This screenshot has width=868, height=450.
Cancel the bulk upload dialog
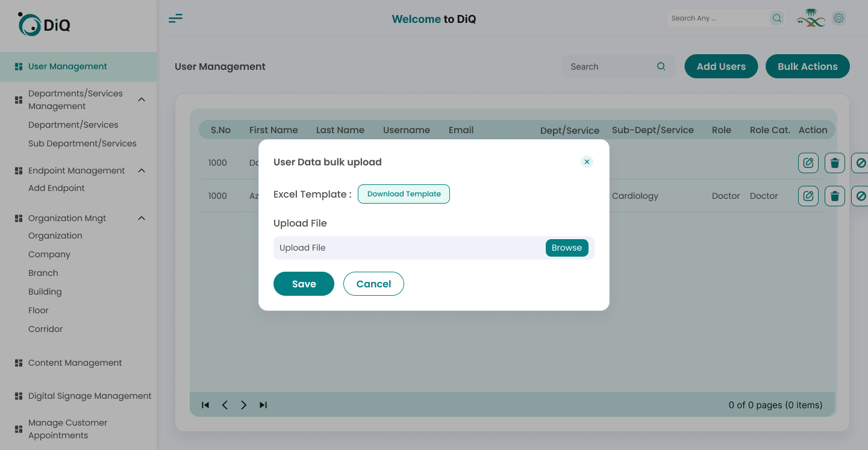(373, 284)
